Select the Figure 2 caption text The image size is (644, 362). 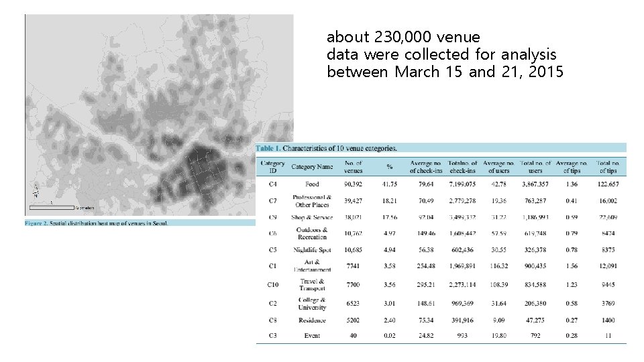coord(97,223)
